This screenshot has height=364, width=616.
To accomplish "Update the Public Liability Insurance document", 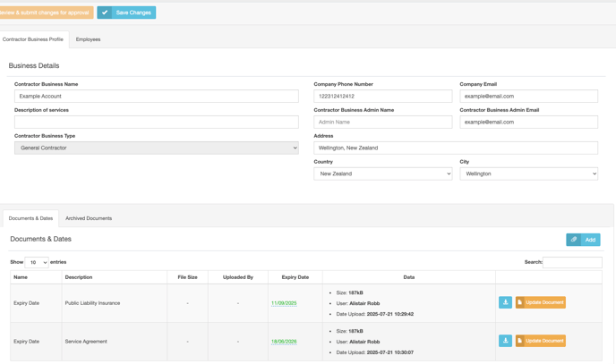I will point(540,302).
